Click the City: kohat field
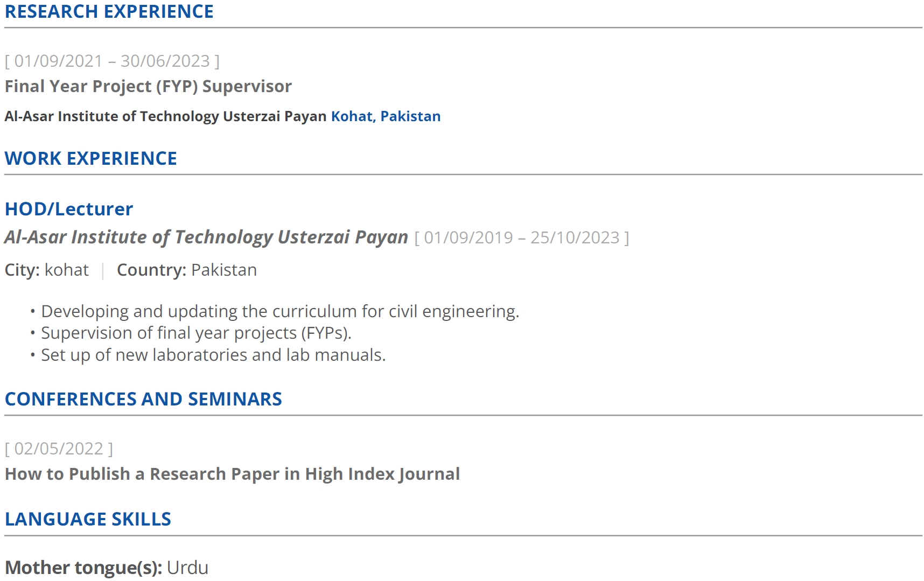 (x=47, y=270)
